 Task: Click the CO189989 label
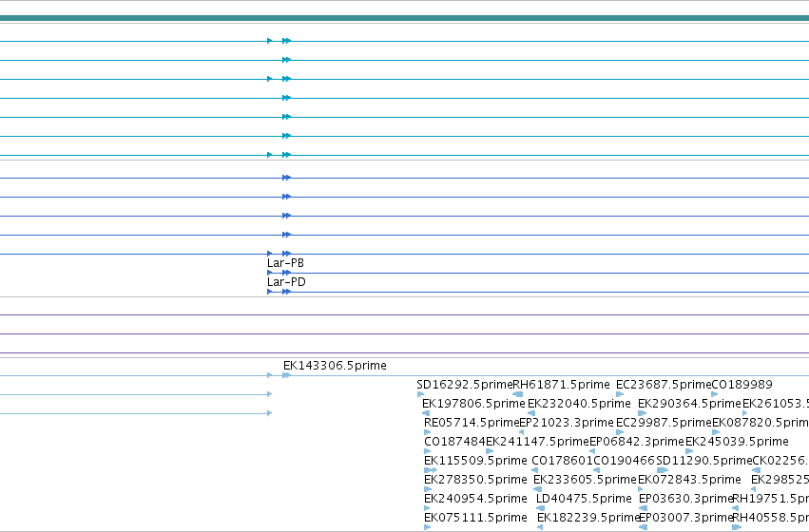[x=742, y=385]
